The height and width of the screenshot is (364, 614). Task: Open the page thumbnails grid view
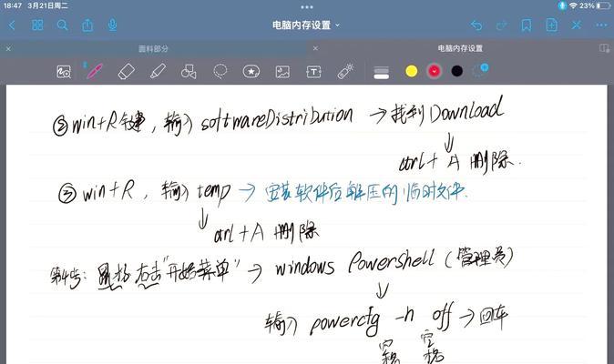pyautogui.click(x=37, y=25)
